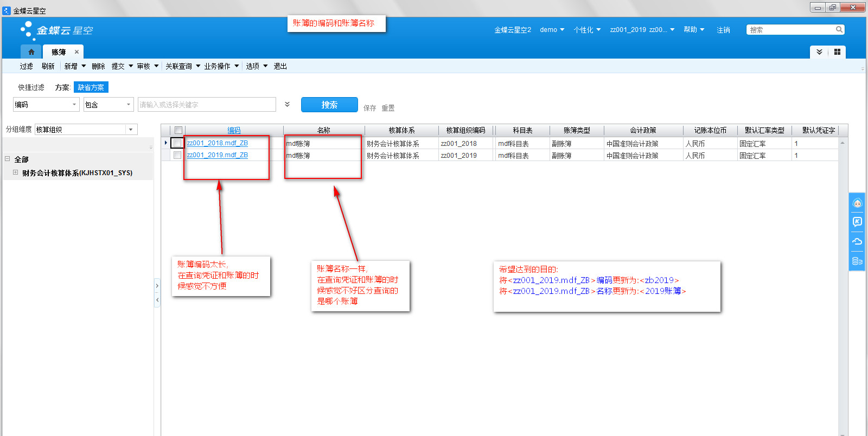The height and width of the screenshot is (436, 868).
Task: Open the zz001_2019.mdf_ZB ledger link
Action: pos(218,155)
